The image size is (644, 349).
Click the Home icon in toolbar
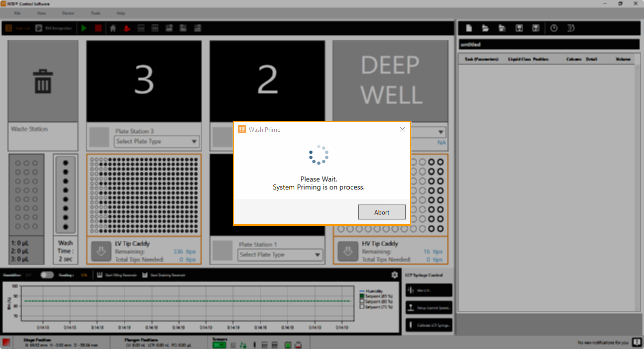point(113,28)
